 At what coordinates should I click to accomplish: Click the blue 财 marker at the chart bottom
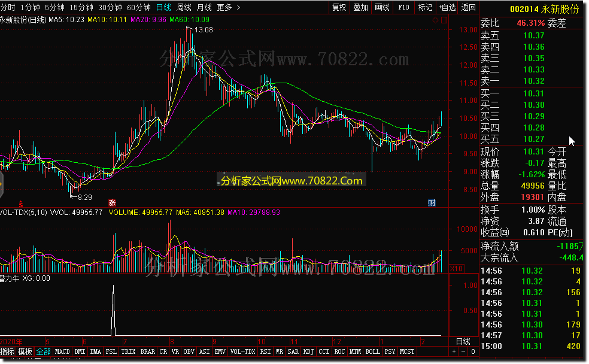pyautogui.click(x=432, y=203)
